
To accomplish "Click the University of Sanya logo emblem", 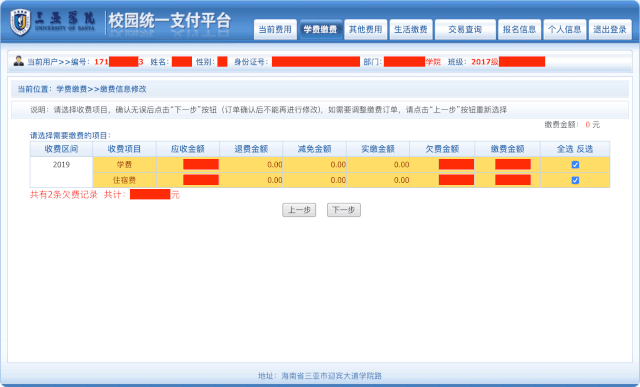I will click(x=20, y=22).
